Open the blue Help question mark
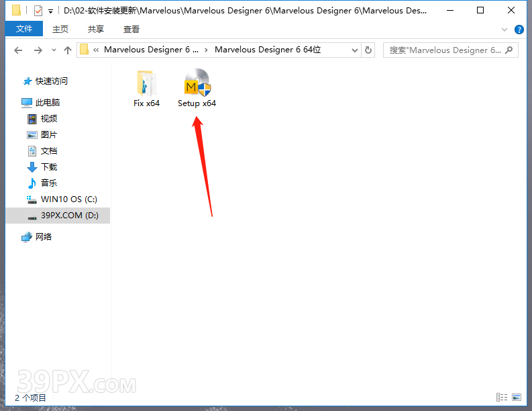The image size is (532, 411). coord(519,30)
